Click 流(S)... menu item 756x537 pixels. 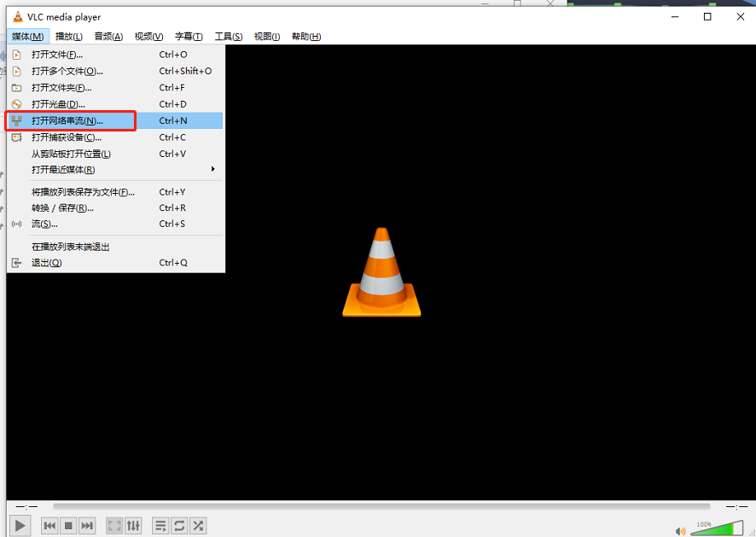[x=116, y=224]
